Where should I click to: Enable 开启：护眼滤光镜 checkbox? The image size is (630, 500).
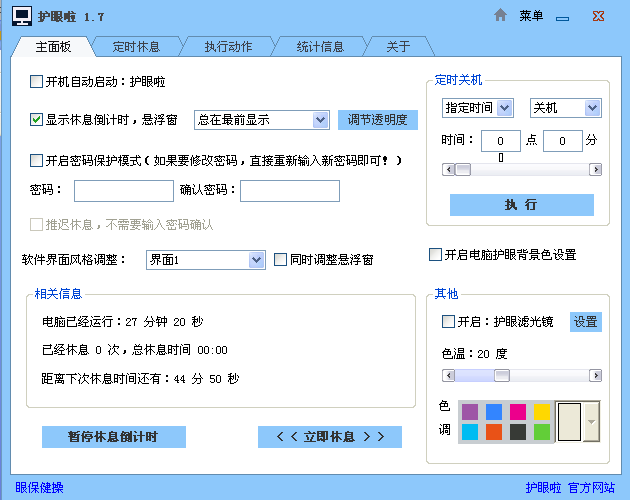[448, 322]
